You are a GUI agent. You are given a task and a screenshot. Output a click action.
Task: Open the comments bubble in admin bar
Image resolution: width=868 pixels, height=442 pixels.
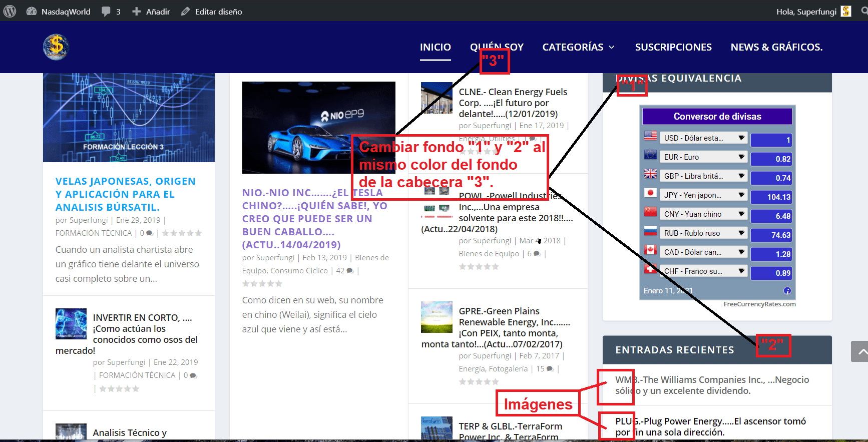(x=106, y=11)
